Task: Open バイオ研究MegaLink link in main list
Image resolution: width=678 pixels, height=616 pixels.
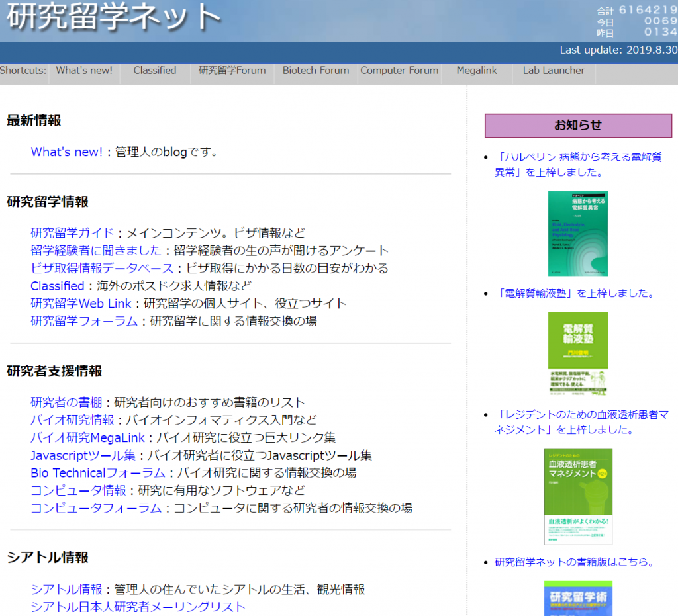Action: (x=87, y=438)
